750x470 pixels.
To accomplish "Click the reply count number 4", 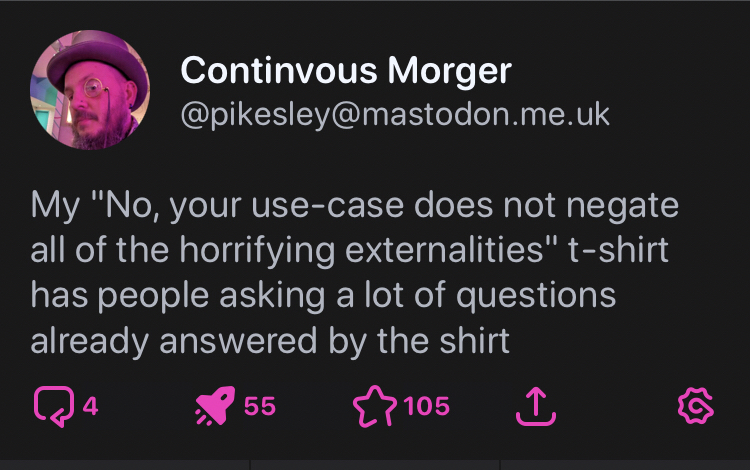I will coord(89,406).
